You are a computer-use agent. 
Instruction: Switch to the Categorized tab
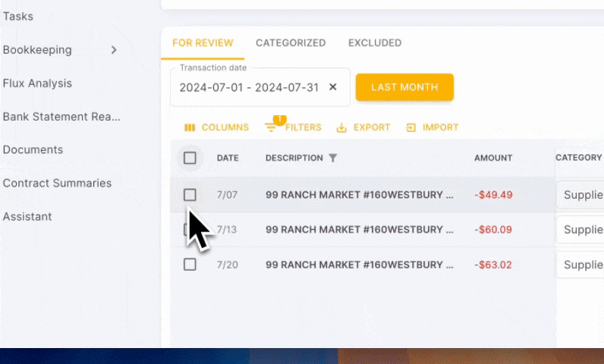[x=291, y=43]
